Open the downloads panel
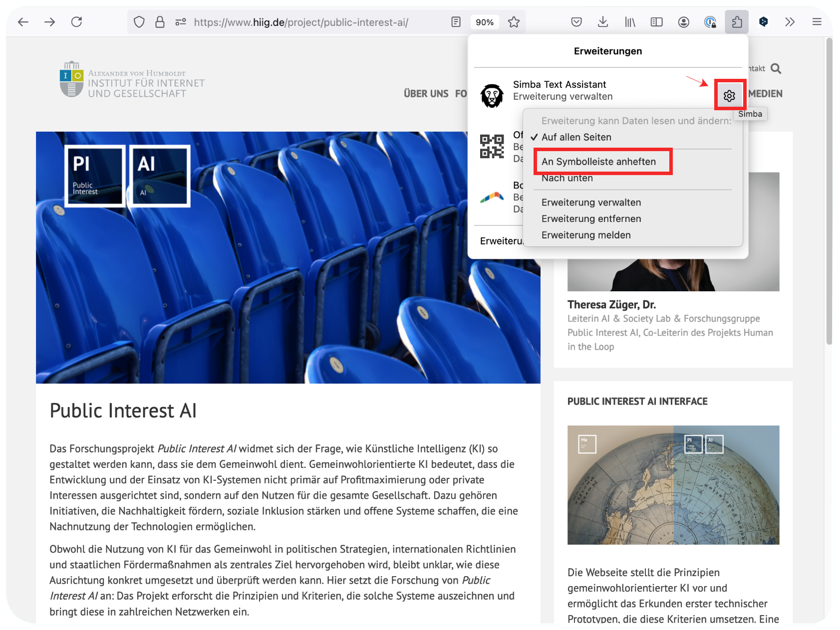 coord(603,22)
